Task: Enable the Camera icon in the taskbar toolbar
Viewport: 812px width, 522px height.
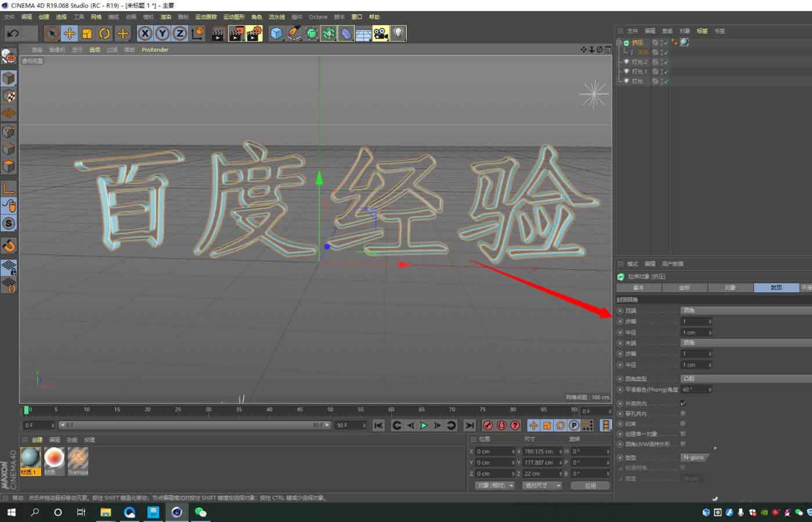Action: 380,33
